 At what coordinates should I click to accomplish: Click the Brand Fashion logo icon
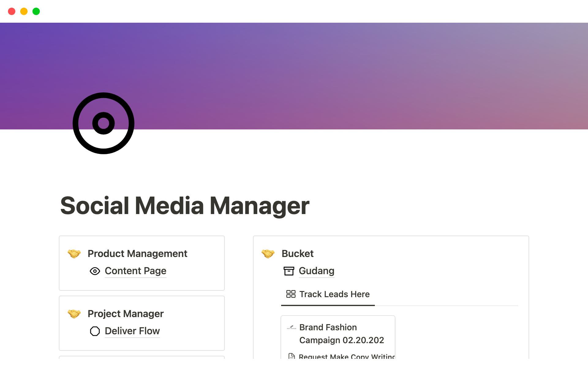point(292,328)
